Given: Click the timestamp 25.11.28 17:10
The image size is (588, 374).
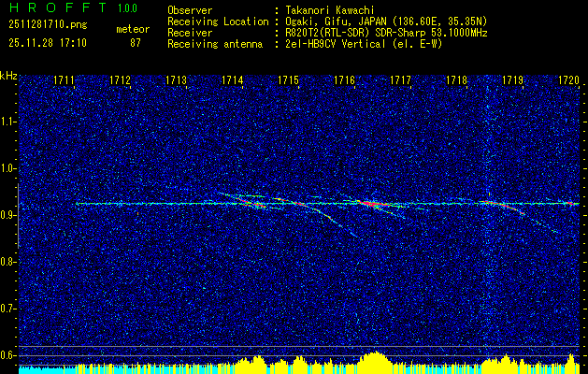Looking at the screenshot, I should click(48, 43).
